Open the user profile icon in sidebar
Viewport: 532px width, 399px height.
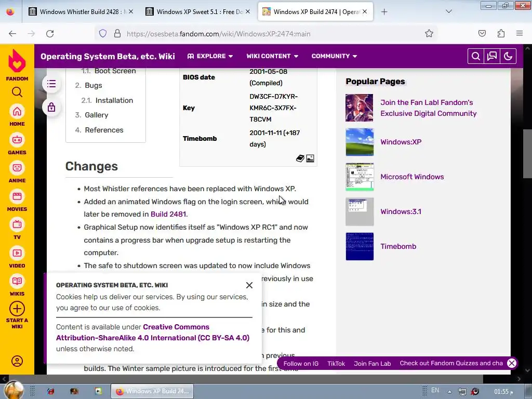17,361
